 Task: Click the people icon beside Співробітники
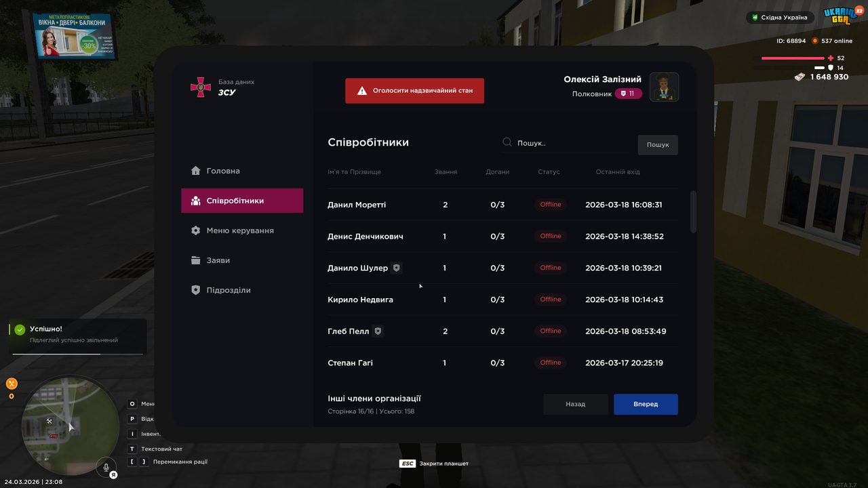(195, 201)
